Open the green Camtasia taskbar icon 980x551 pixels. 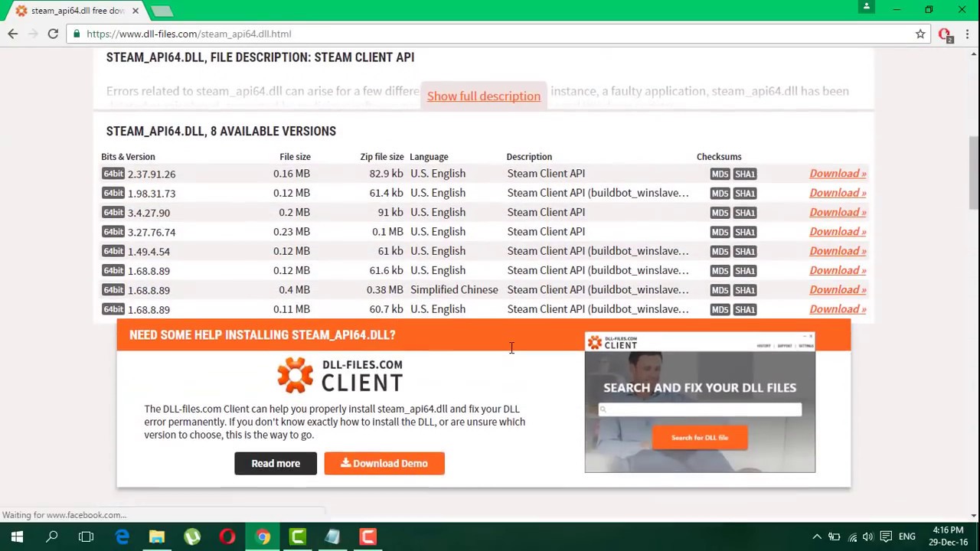coord(298,536)
